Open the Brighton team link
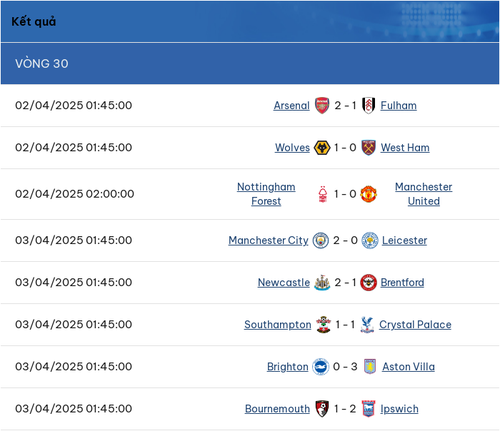This screenshot has height=431, width=500. (x=288, y=367)
